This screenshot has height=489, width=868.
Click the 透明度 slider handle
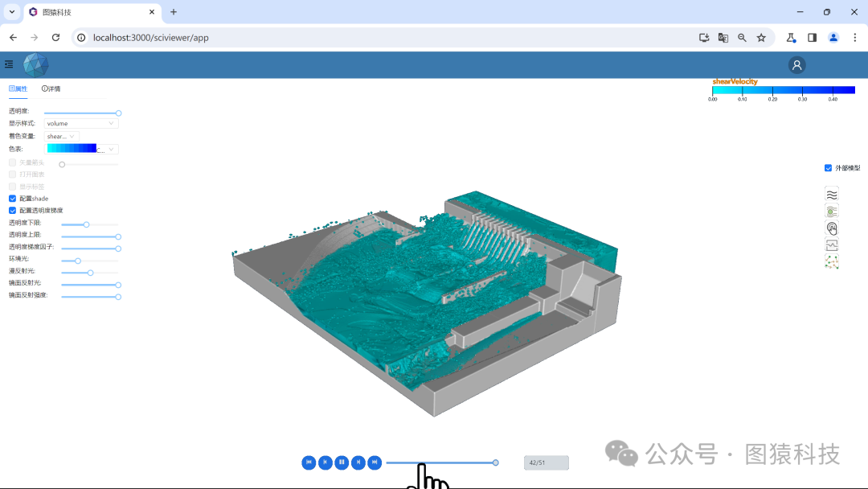pyautogui.click(x=118, y=113)
